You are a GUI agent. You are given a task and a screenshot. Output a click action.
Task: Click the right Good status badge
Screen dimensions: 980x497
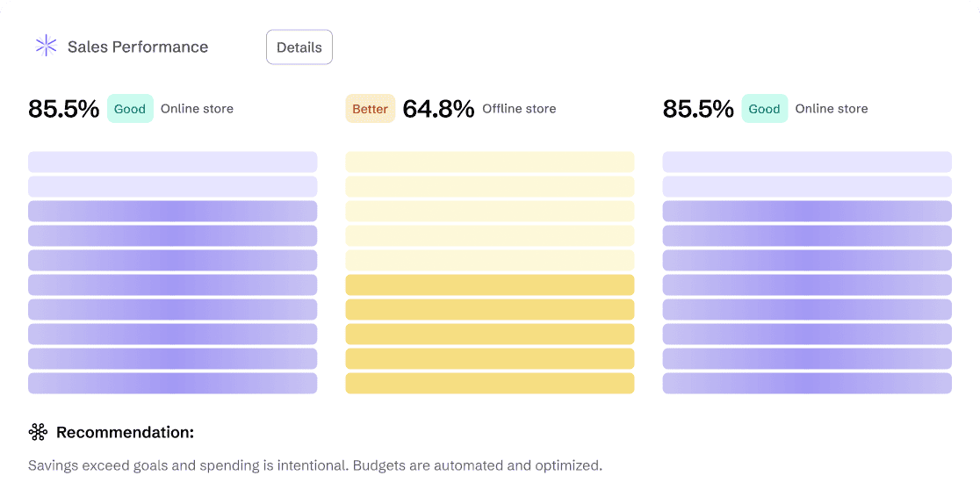click(x=764, y=109)
